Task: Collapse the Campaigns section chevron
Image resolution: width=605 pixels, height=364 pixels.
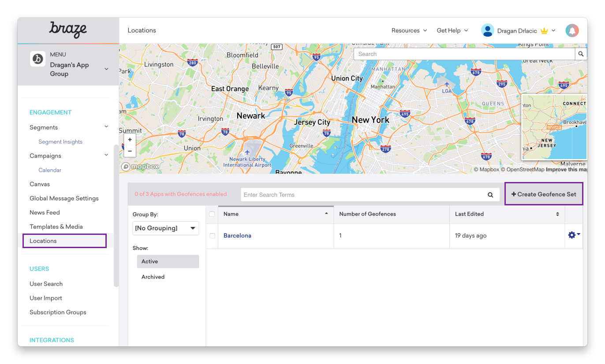Action: coord(106,155)
